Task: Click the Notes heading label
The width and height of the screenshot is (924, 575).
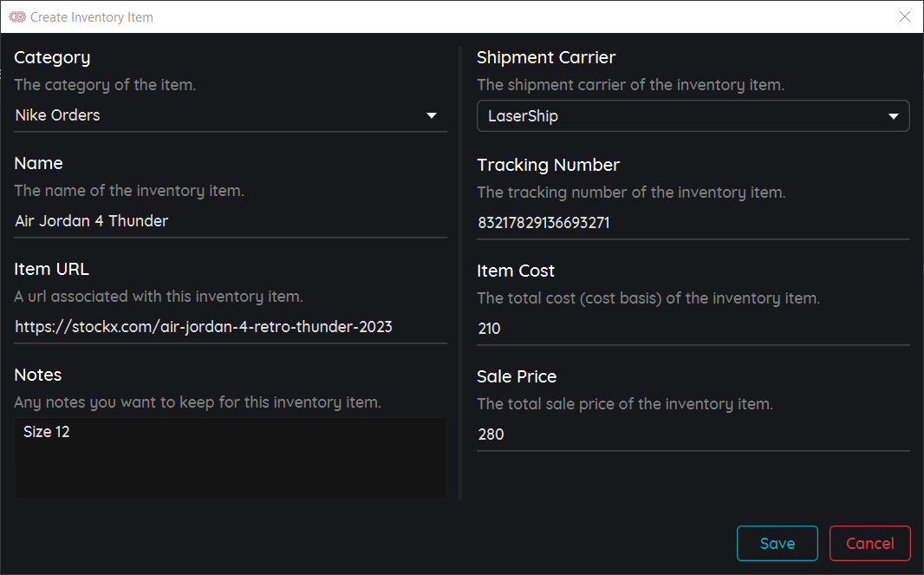Action: click(38, 375)
